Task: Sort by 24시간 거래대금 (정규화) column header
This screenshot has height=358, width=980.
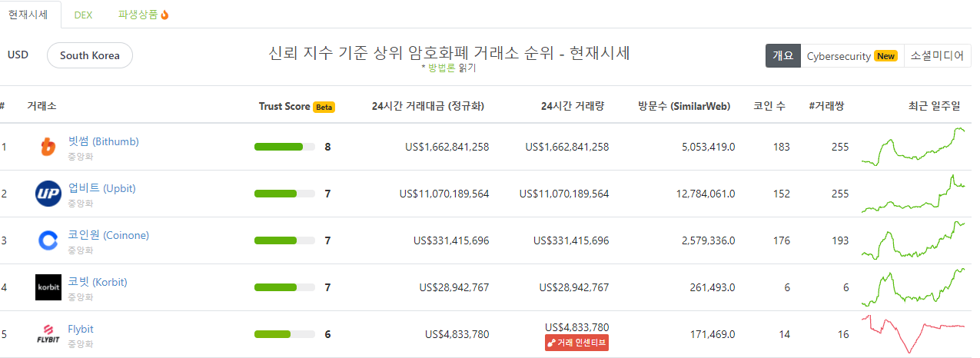Action: coord(428,106)
